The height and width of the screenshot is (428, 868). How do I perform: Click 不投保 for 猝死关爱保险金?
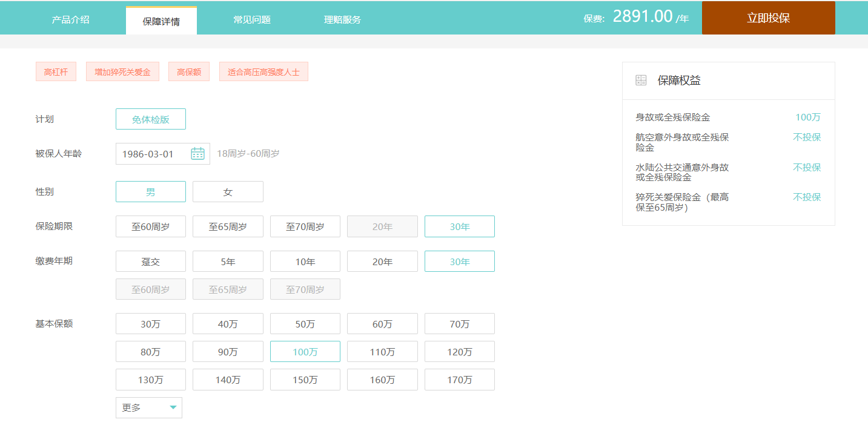coord(807,197)
